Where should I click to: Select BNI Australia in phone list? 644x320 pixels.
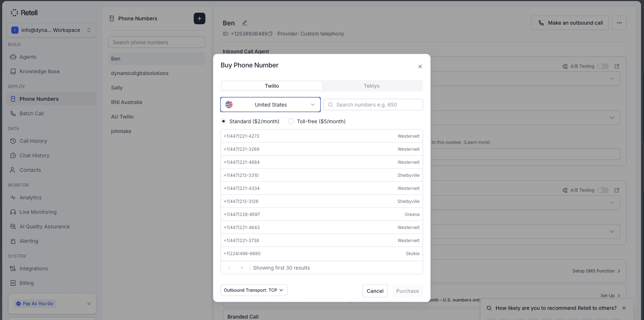tap(157, 102)
